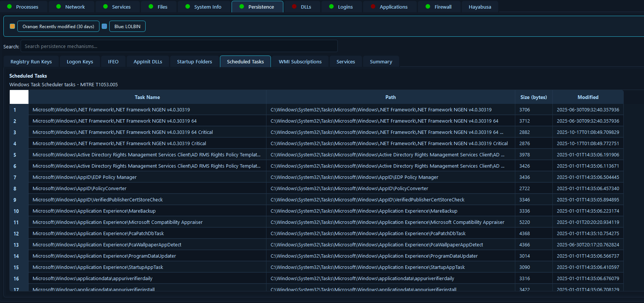Switch to the Registry Run Keys tab
The height and width of the screenshot is (303, 644).
pos(31,61)
